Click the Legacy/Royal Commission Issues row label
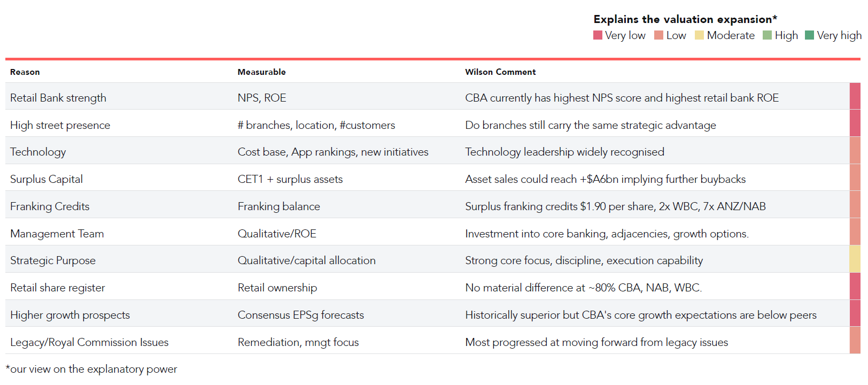Image resolution: width=868 pixels, height=385 pixels. pyautogui.click(x=89, y=342)
